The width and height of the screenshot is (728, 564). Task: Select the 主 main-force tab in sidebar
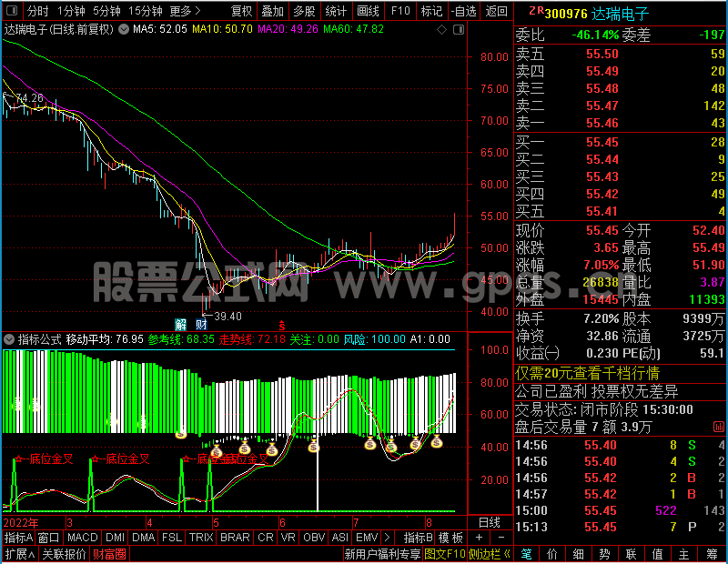tap(684, 554)
